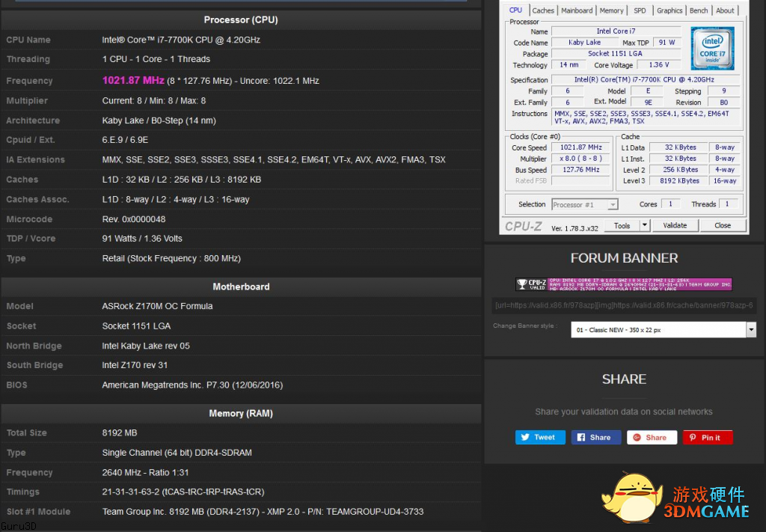Select caches assoc. 'L1D : 8-way / L2 : 4-way'

[176, 199]
